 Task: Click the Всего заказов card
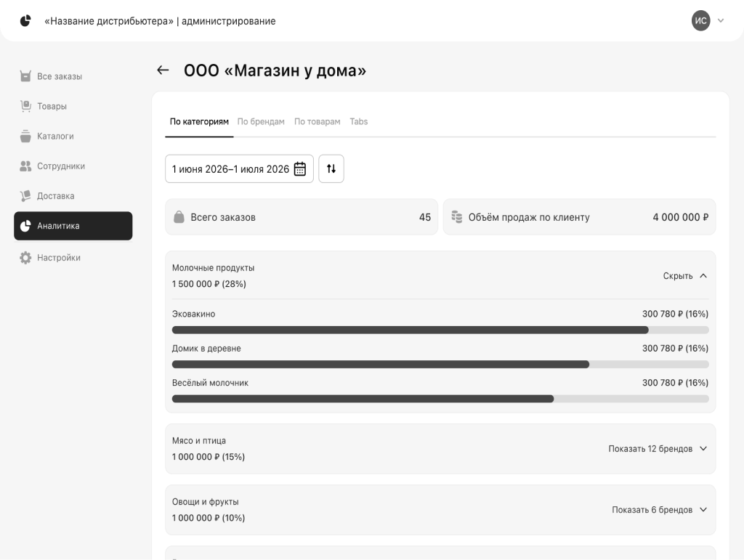click(302, 216)
